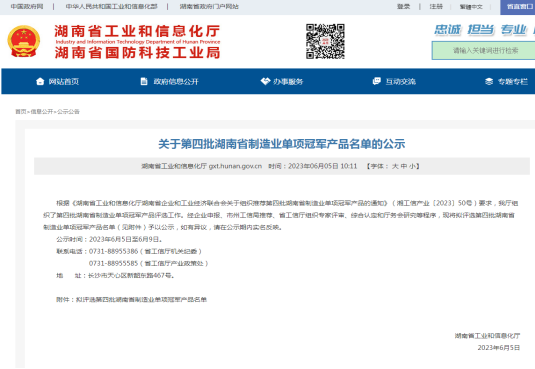Click the publish time 2023年06月05日 10:11
535x369 pixels.
coord(322,166)
